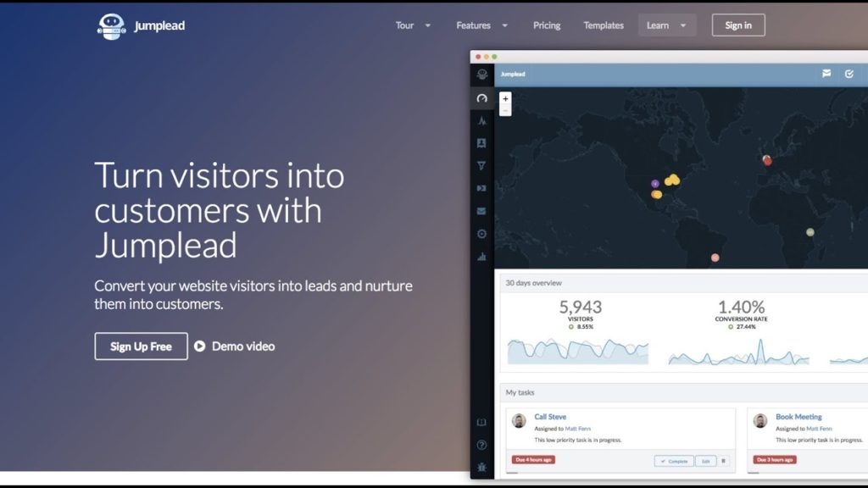Click the 'VISITORS' label under 5,943
Screen dimensions: 868x488
click(580, 319)
